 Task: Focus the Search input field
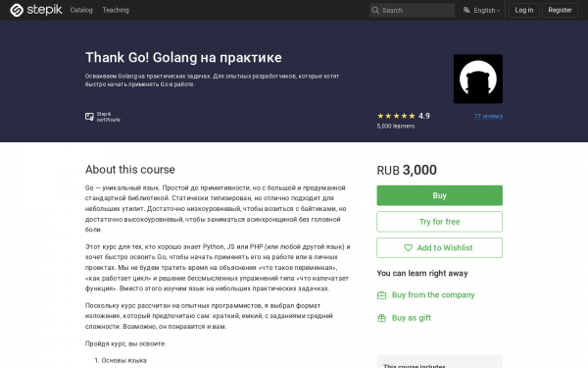coord(412,10)
